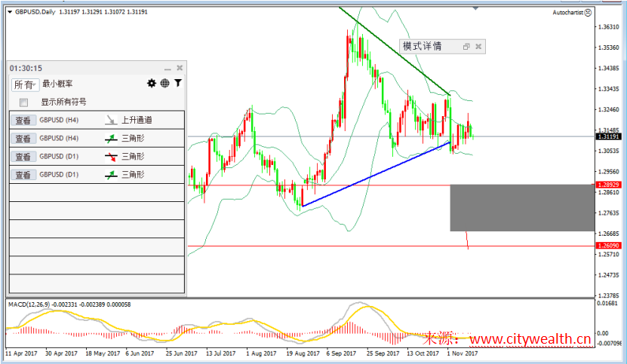View the red GBPUSD (D1) 三角形 pattern
627x364 pixels.
coord(23,157)
